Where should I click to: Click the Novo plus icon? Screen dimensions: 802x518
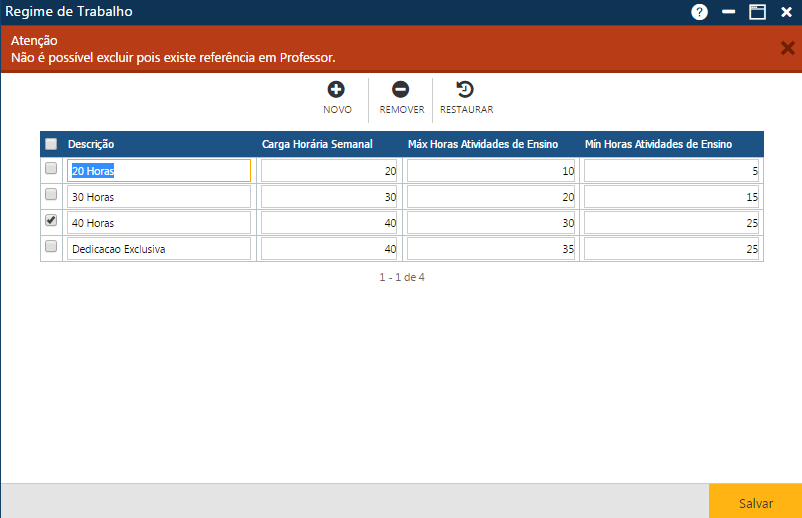[337, 90]
